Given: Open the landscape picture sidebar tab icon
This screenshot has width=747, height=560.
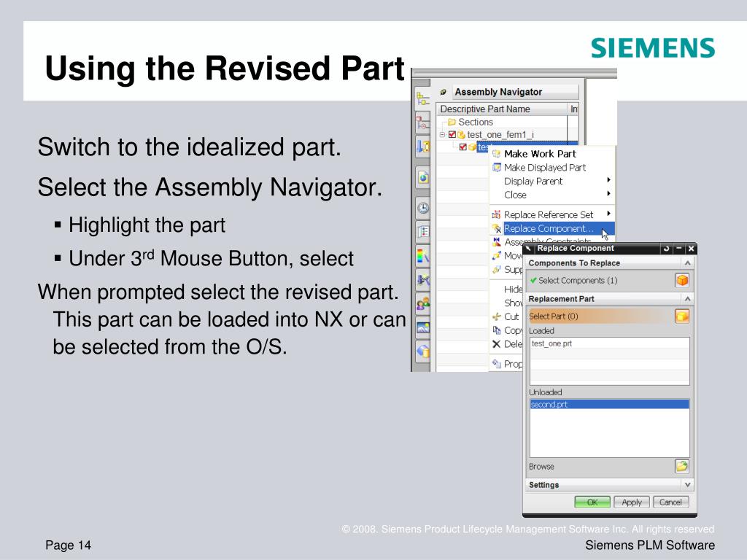Looking at the screenshot, I should (422, 327).
